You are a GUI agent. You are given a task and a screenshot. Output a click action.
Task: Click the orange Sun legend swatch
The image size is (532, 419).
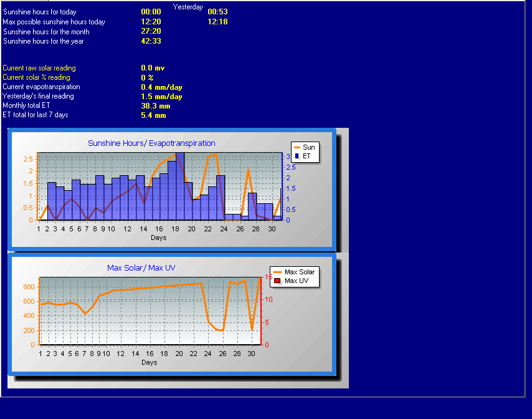tap(297, 147)
